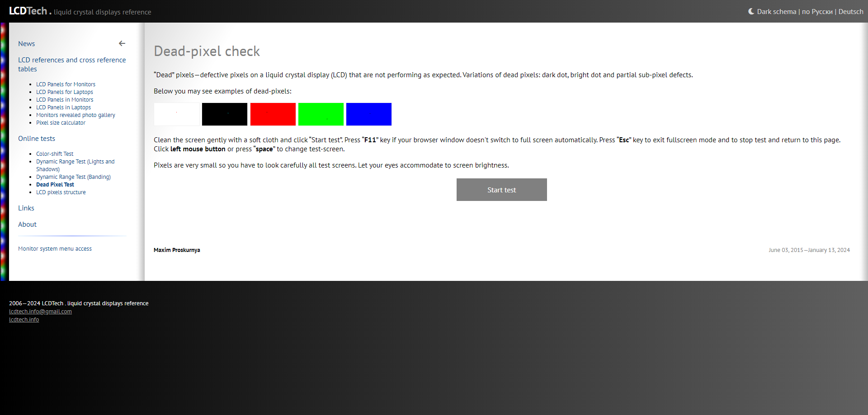Open Monitor system menu access link
Image resolution: width=868 pixels, height=415 pixels.
55,249
